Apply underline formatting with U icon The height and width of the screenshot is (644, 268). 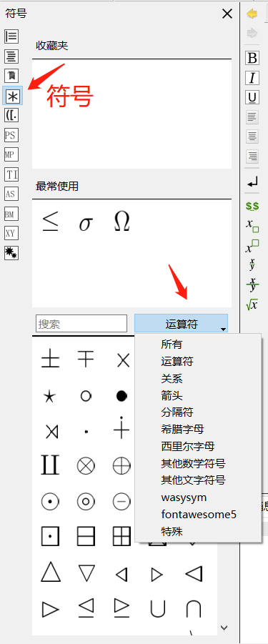pos(252,97)
